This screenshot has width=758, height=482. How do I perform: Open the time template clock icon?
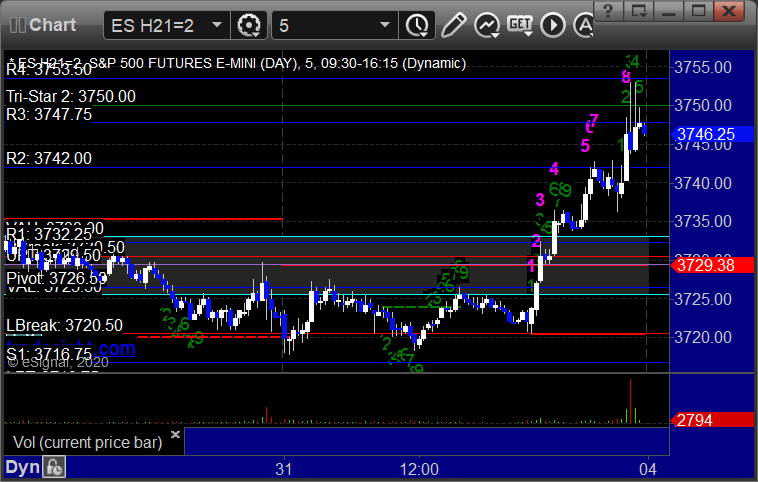pos(417,25)
